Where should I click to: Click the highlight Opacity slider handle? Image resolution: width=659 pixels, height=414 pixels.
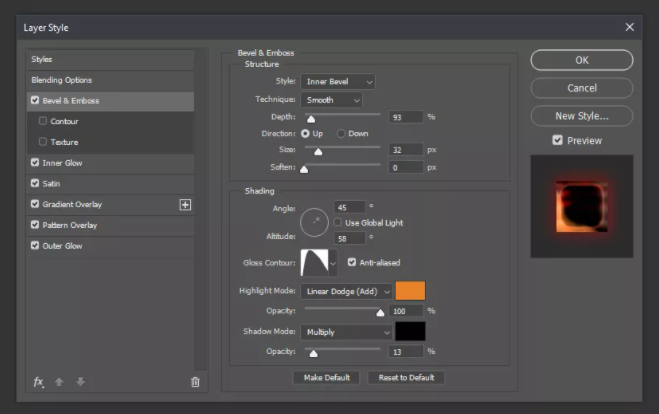(x=380, y=312)
